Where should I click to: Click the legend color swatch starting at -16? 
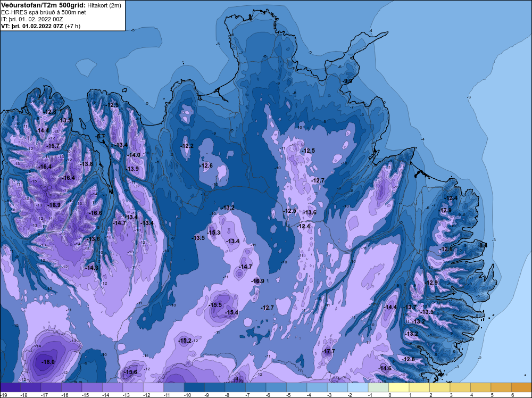coord(72,387)
